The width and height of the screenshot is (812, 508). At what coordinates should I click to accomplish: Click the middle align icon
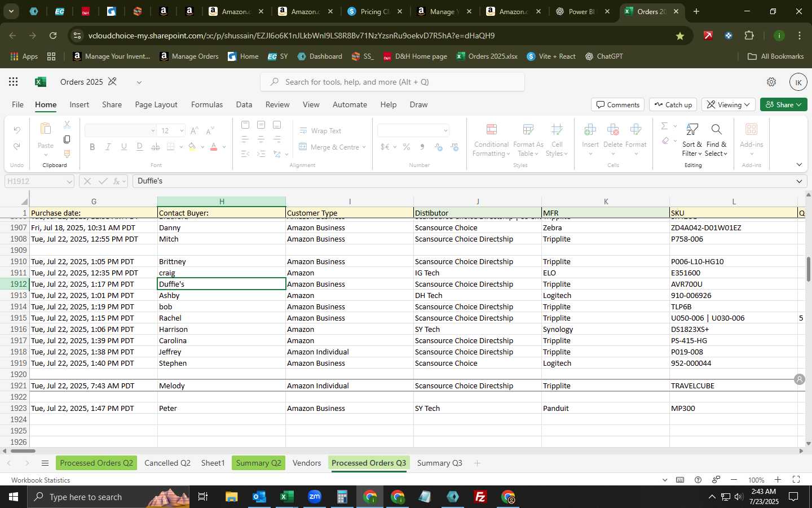261,125
